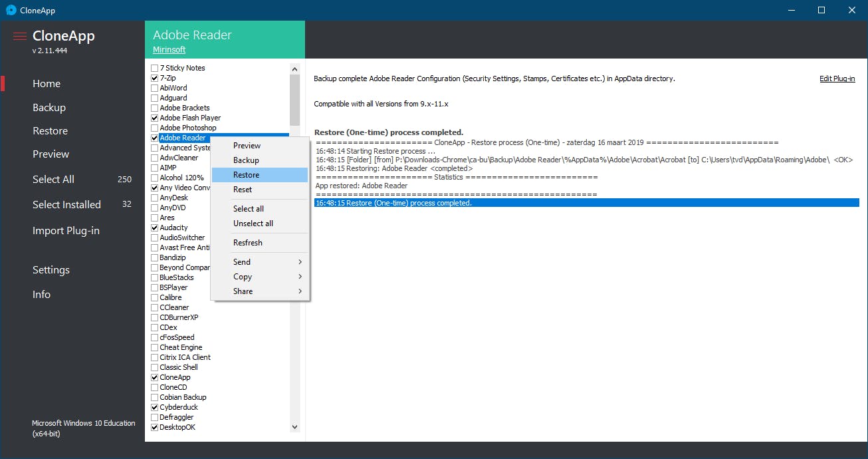Uncheck the Adobe Flash Player checkbox

pyautogui.click(x=155, y=118)
